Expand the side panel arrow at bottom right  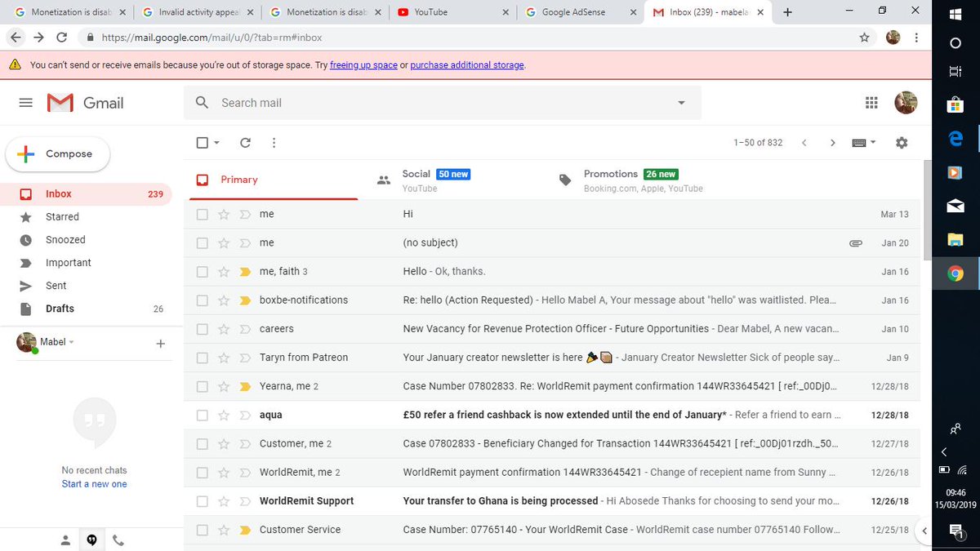point(924,531)
